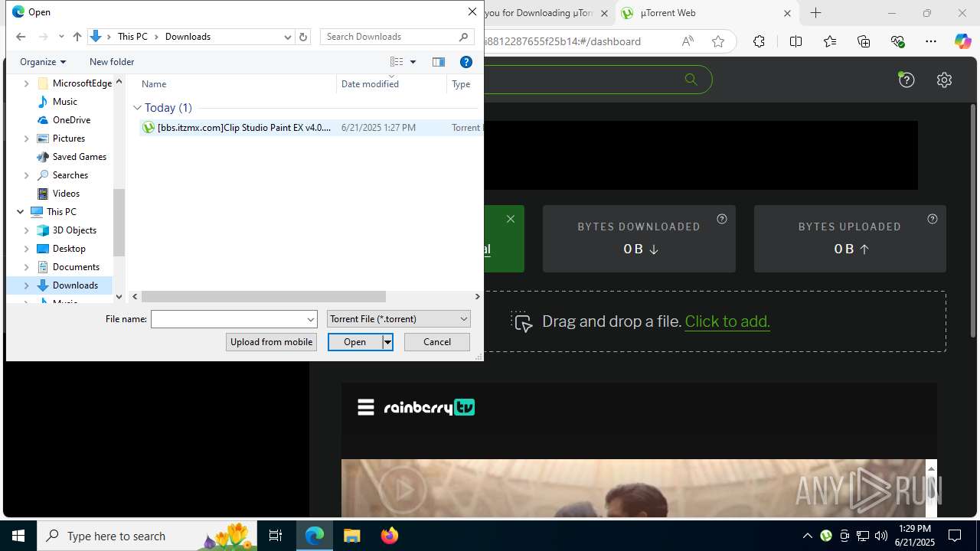The height and width of the screenshot is (551, 980).
Task: Dismiss the green banner with X
Action: point(511,219)
